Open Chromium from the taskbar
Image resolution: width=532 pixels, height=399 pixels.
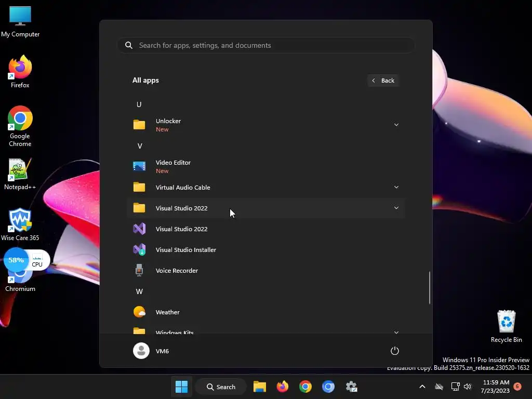(328, 387)
